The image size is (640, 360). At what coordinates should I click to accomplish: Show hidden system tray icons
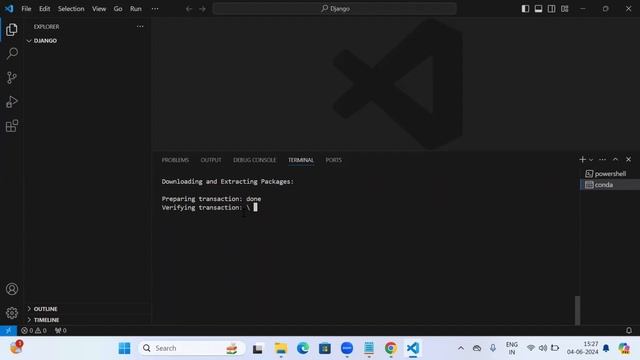(x=461, y=348)
